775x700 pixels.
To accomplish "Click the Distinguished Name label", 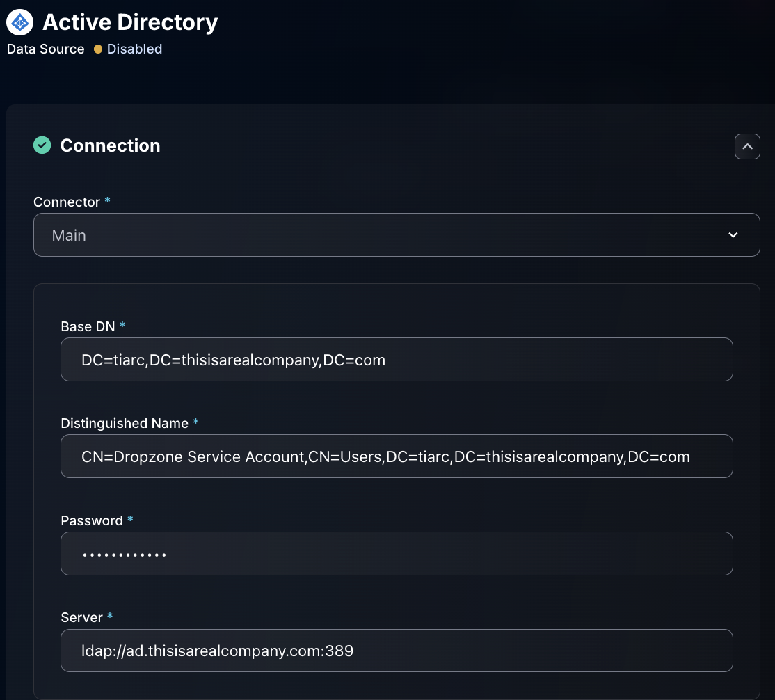I will pos(125,423).
